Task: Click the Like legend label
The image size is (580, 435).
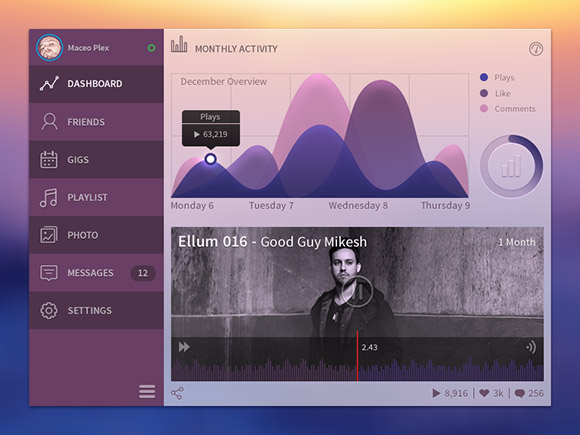Action: click(503, 94)
